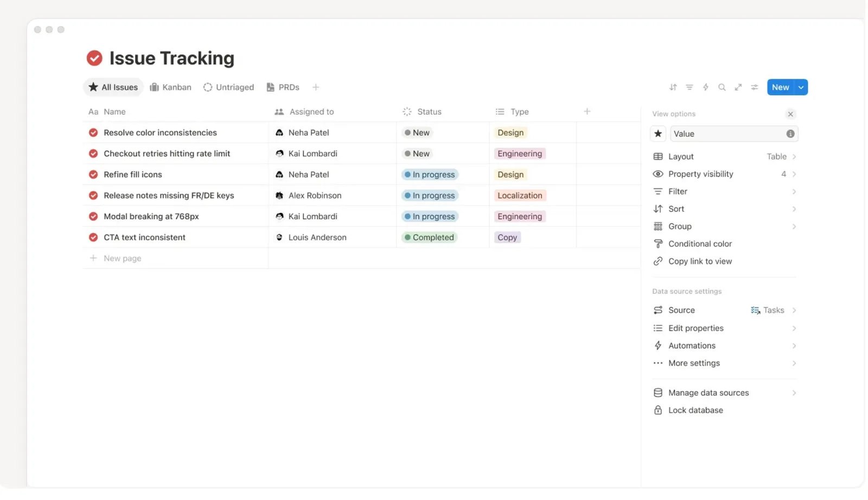The height and width of the screenshot is (500, 868).
Task: Open Source setting showing Tasks
Action: point(725,310)
